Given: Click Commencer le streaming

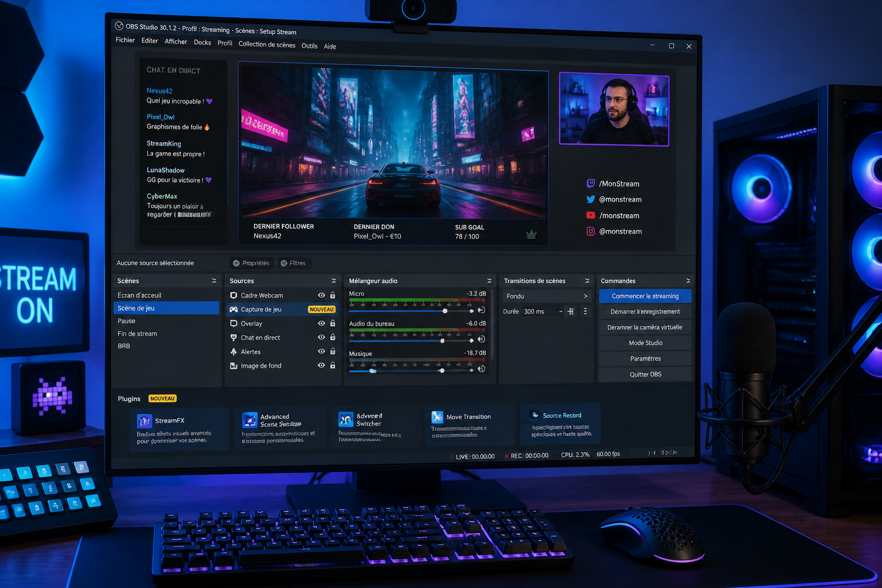Looking at the screenshot, I should [645, 296].
